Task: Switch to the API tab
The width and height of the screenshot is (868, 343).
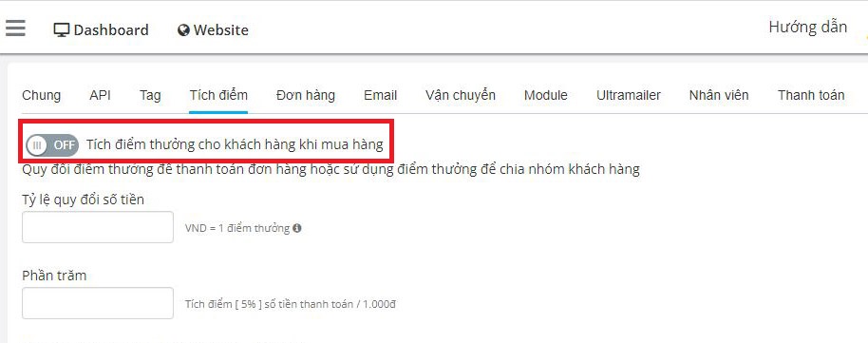Action: pos(101,95)
